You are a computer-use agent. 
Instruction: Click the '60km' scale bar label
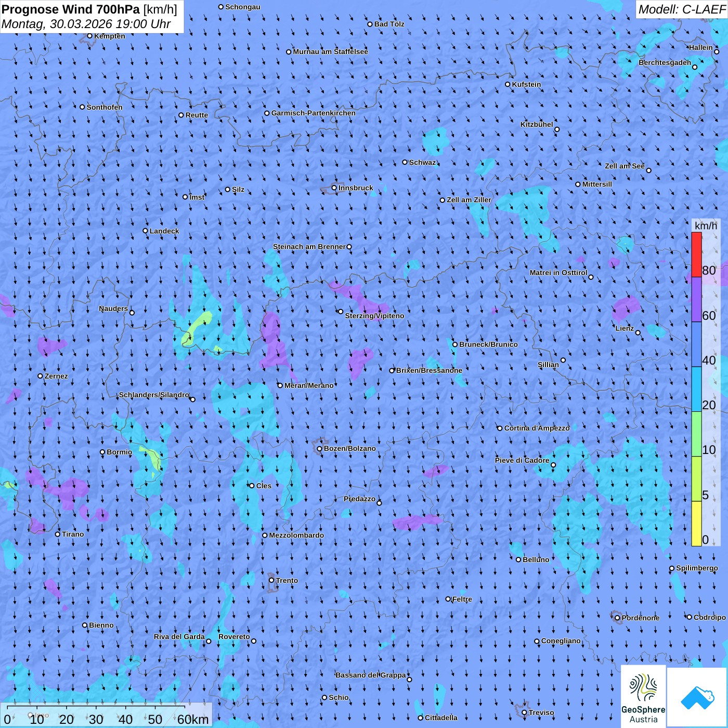(193, 719)
